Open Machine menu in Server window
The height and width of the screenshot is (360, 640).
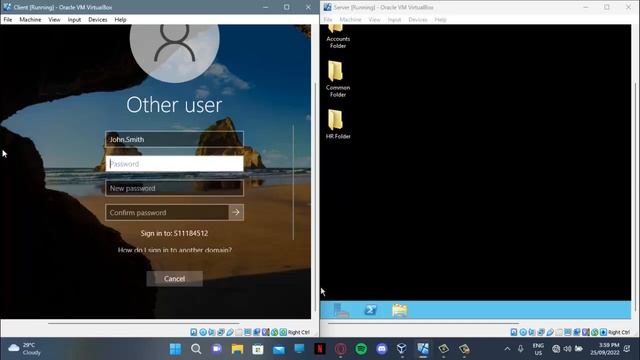click(x=350, y=20)
